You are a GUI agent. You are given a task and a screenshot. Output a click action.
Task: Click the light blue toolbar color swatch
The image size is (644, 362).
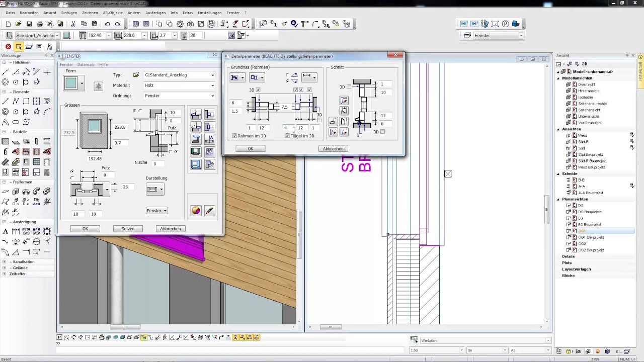(x=66, y=36)
